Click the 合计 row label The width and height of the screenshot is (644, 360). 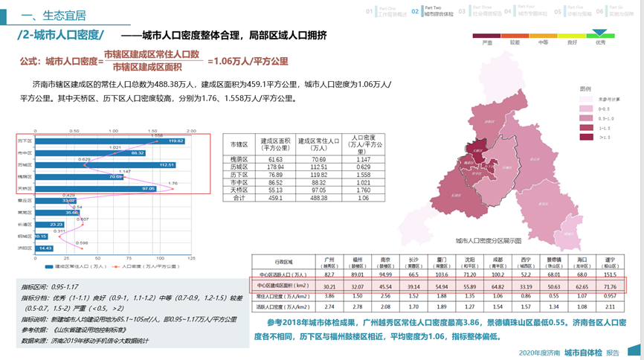coord(239,198)
